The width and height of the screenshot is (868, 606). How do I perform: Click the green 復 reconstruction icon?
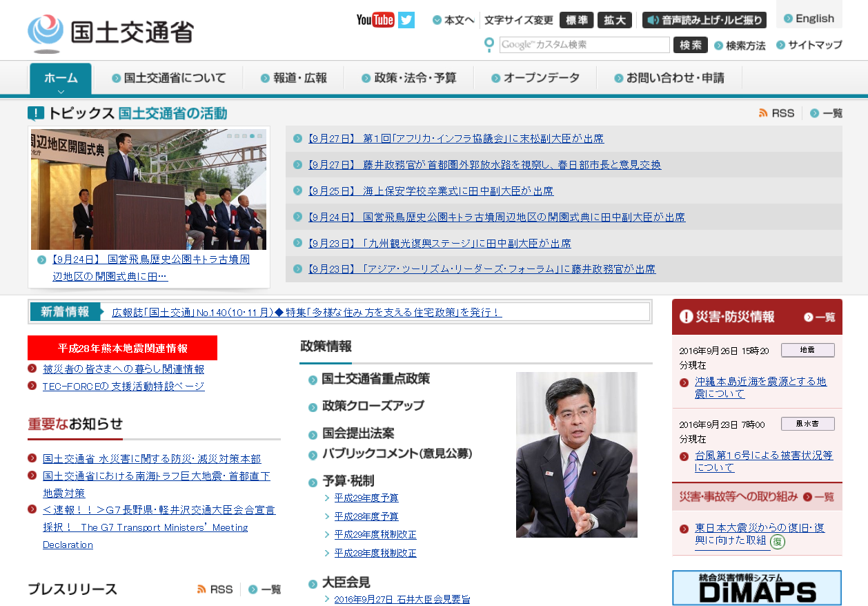coord(778,542)
